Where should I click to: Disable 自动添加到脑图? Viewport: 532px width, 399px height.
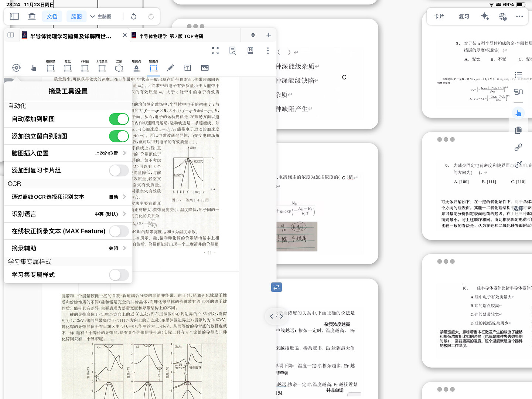(119, 119)
